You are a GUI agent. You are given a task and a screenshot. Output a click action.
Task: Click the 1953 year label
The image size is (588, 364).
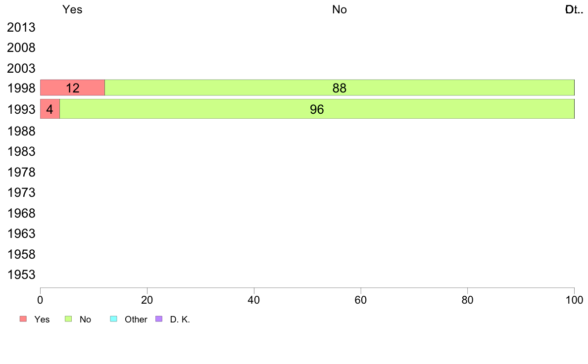point(21,275)
